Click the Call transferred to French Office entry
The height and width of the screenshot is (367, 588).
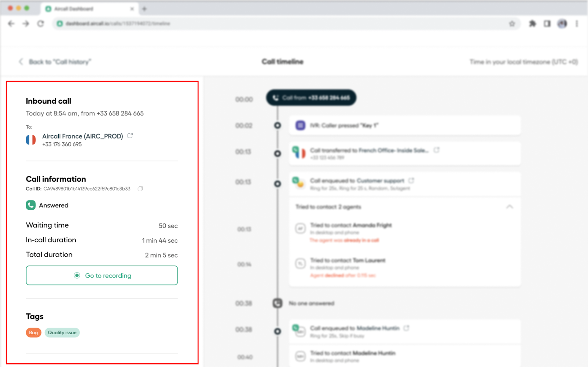(405, 153)
